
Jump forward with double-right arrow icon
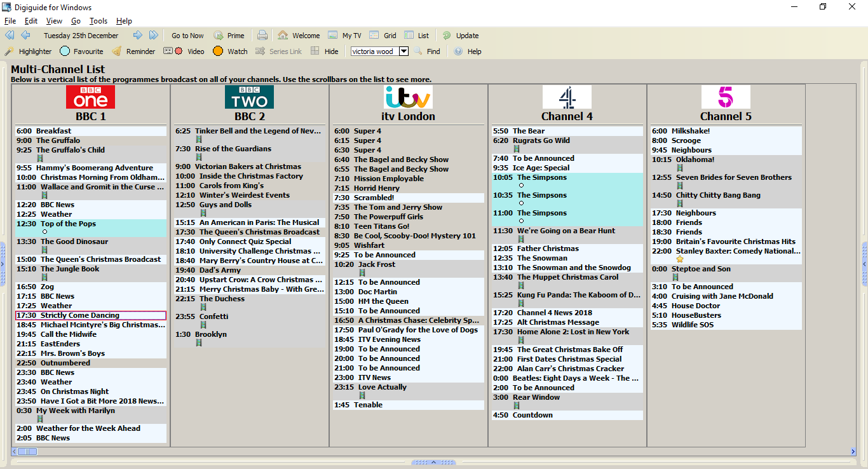[x=154, y=36]
